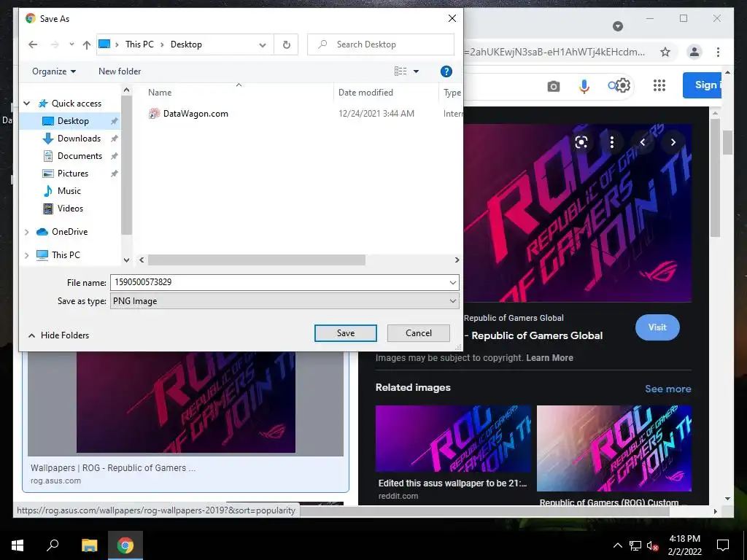This screenshot has width=747, height=560.
Task: Expand the This PC tree node
Action: (x=27, y=255)
